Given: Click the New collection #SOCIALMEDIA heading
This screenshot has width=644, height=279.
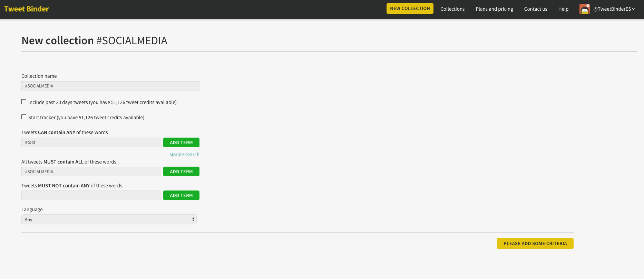Looking at the screenshot, I should [x=94, y=41].
